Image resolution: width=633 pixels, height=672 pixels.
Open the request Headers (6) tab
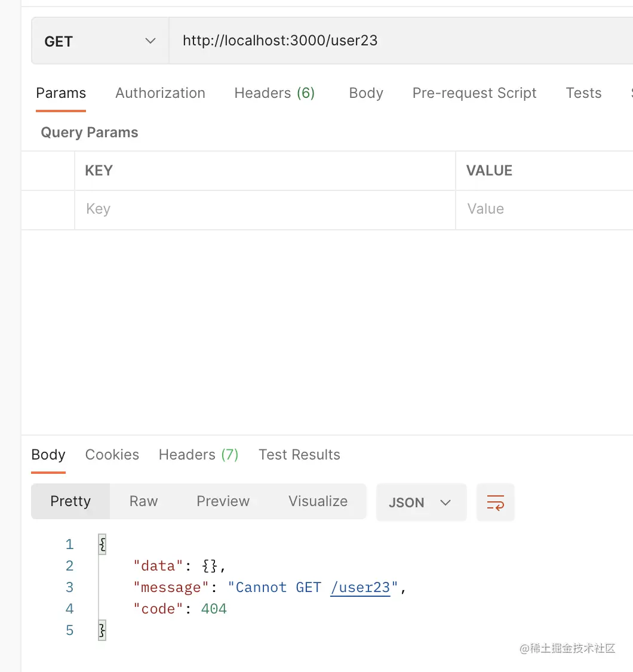click(x=274, y=93)
